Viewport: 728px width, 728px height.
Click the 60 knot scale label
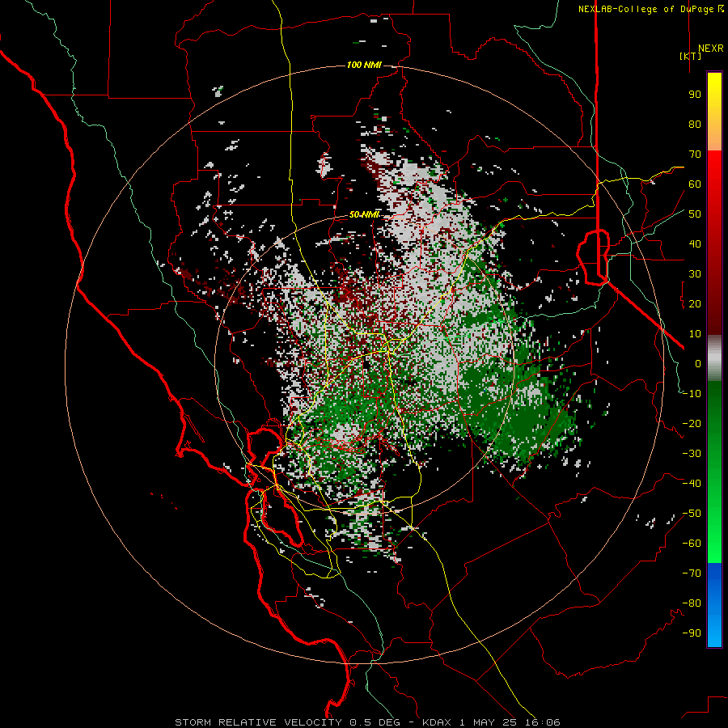(695, 184)
